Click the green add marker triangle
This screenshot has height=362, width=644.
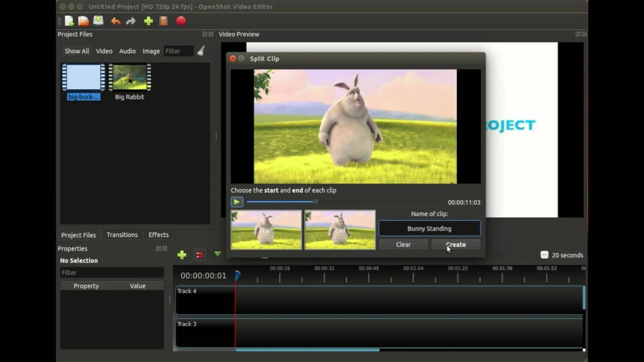[218, 254]
